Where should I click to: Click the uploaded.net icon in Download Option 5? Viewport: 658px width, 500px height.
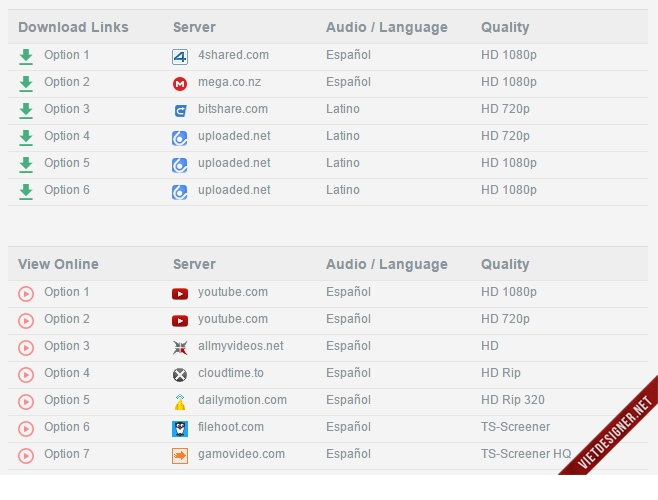180,165
